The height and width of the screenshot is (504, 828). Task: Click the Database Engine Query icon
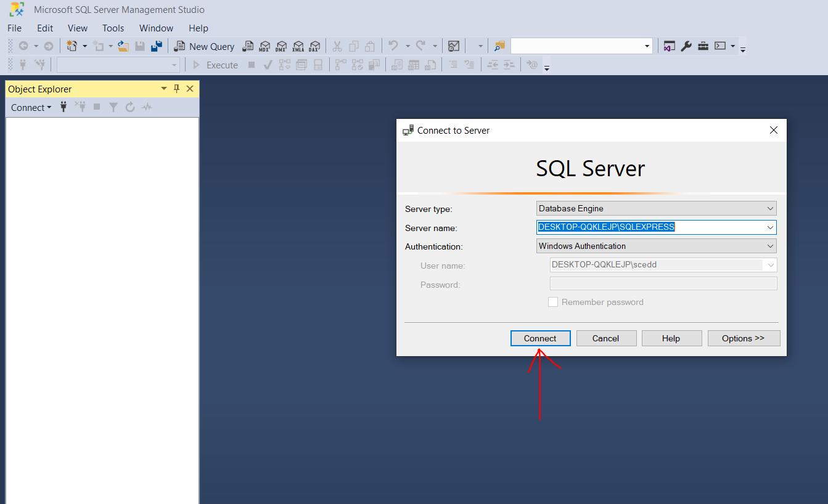pyautogui.click(x=248, y=46)
